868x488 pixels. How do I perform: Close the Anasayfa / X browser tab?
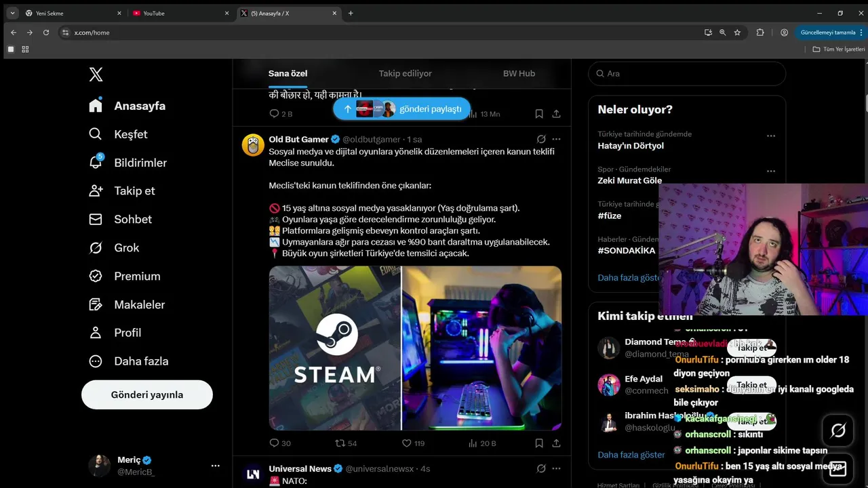coord(334,13)
